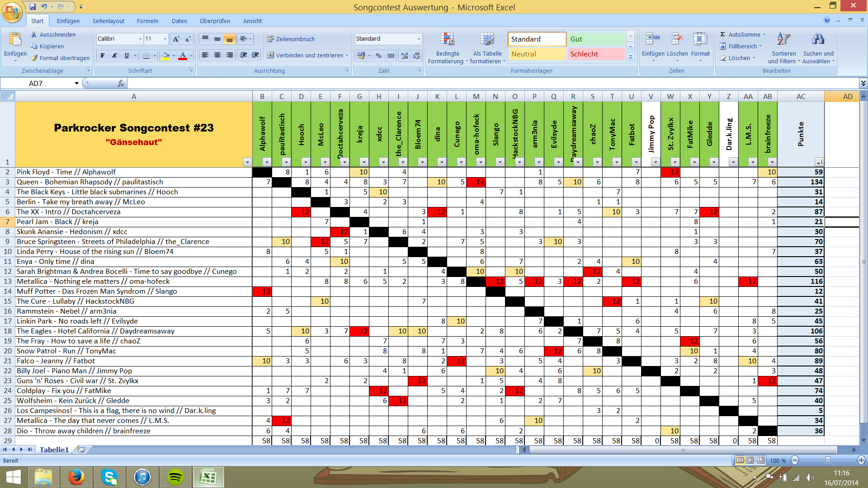Open the font size 11 dropdown
Image resolution: width=868 pixels, height=488 pixels.
tap(165, 39)
